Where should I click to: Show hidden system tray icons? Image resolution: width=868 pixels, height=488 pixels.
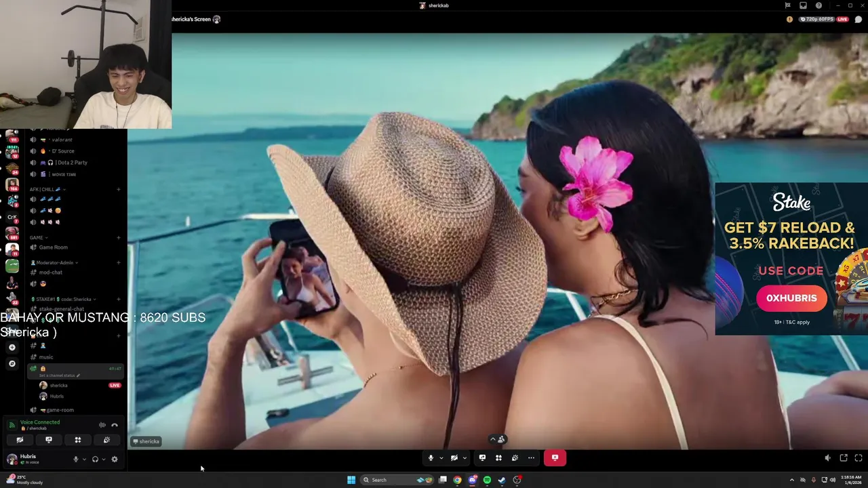point(791,480)
